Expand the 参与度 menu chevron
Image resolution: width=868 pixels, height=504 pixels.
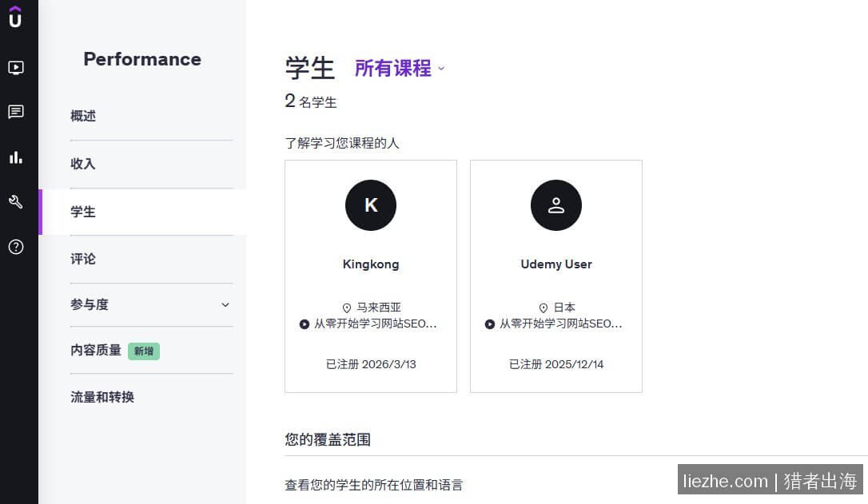[x=225, y=305]
